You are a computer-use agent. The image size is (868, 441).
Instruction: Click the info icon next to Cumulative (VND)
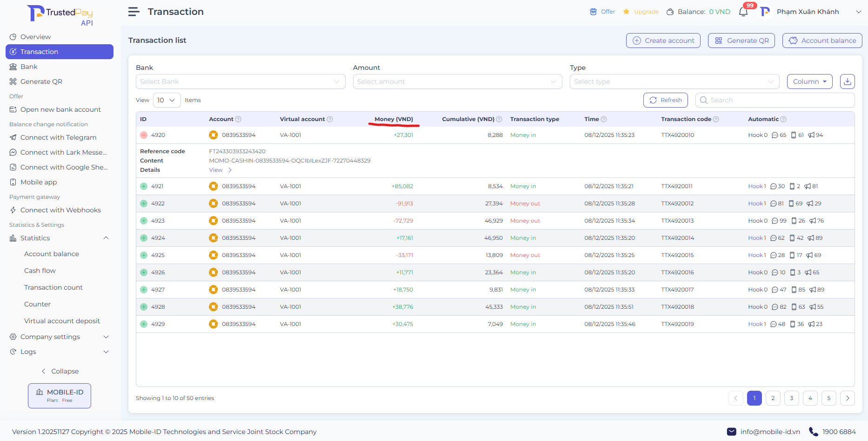click(499, 119)
